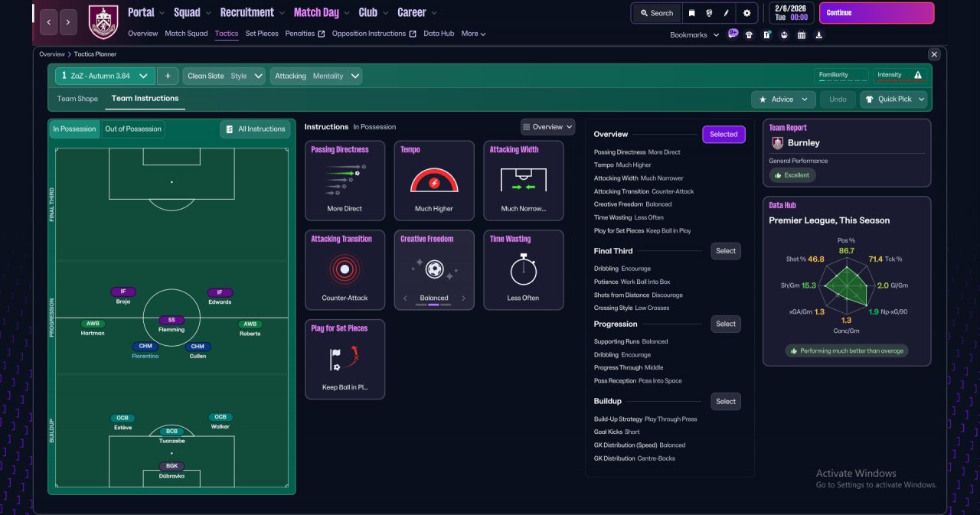
Task: Open the Attacking Mentality dropdown
Action: [x=316, y=76]
